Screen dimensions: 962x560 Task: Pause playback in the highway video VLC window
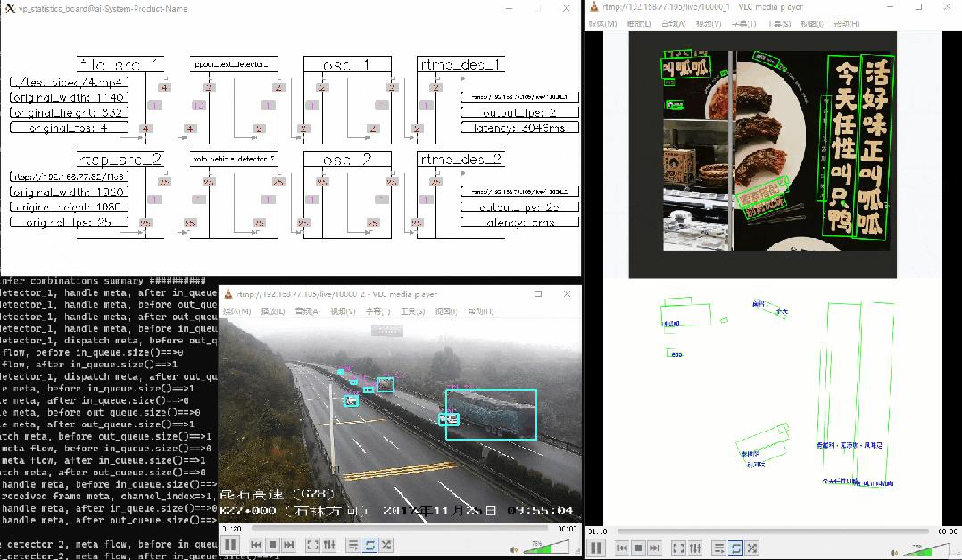click(230, 545)
